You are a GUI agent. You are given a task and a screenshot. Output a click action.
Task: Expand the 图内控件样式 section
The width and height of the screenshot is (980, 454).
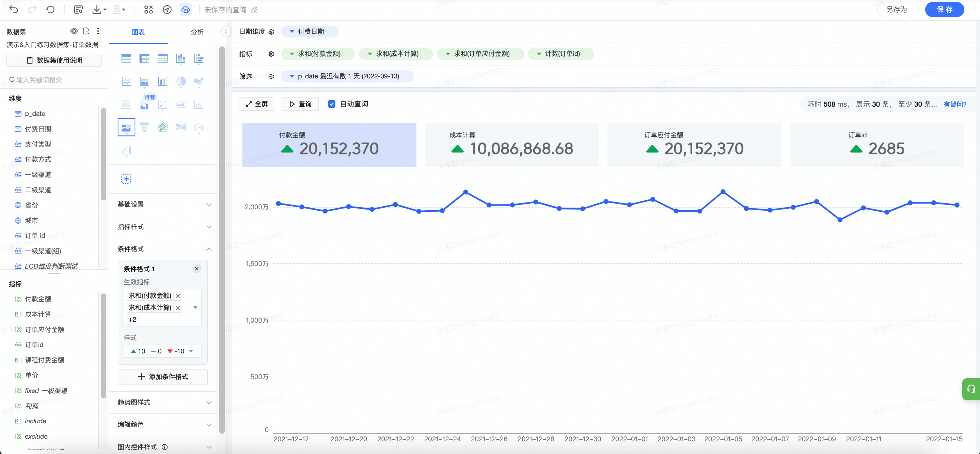coord(163,447)
